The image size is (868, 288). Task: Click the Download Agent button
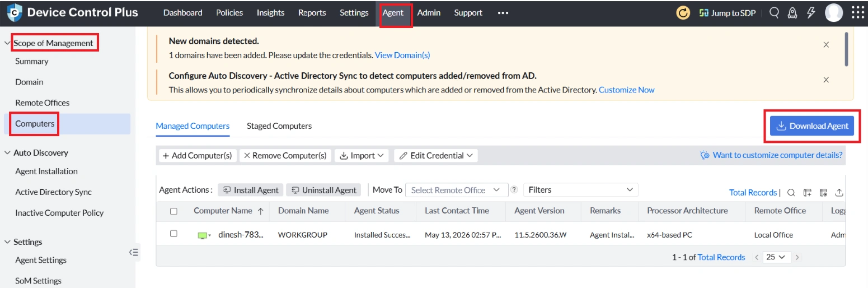[x=812, y=126]
